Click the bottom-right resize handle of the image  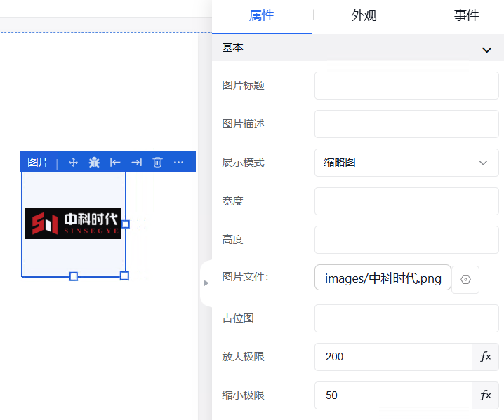click(x=125, y=276)
